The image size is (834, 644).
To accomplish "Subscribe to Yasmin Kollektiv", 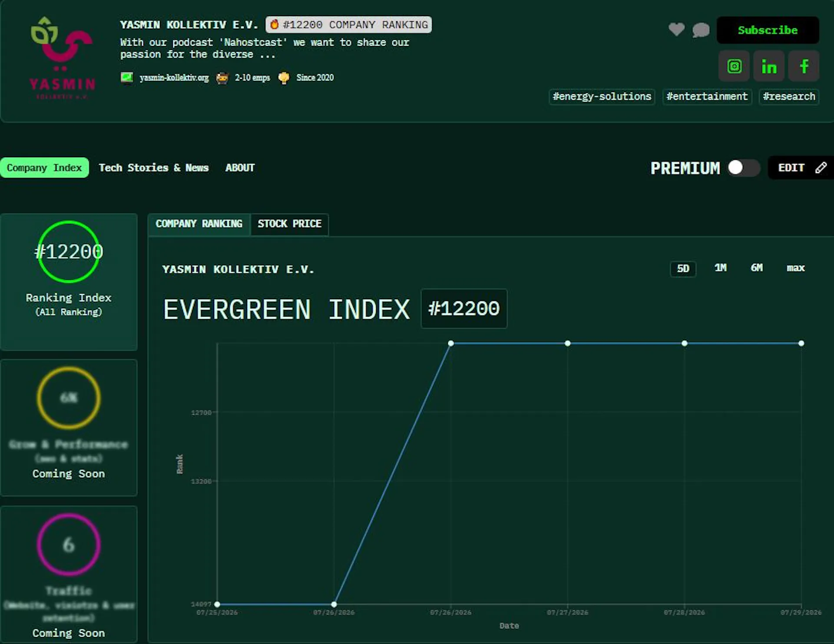I will pyautogui.click(x=768, y=30).
